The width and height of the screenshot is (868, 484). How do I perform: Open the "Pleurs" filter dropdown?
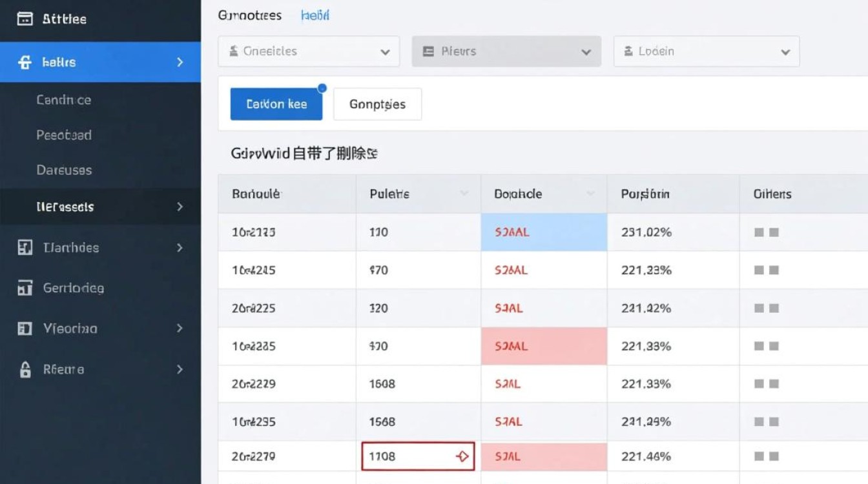point(506,51)
